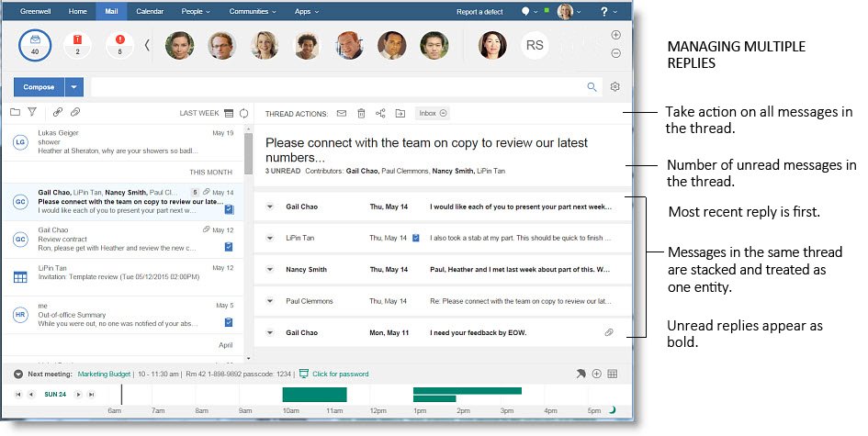Select the 10am meeting block on the timeline
Image resolution: width=868 pixels, height=436 pixels.
[x=314, y=395]
